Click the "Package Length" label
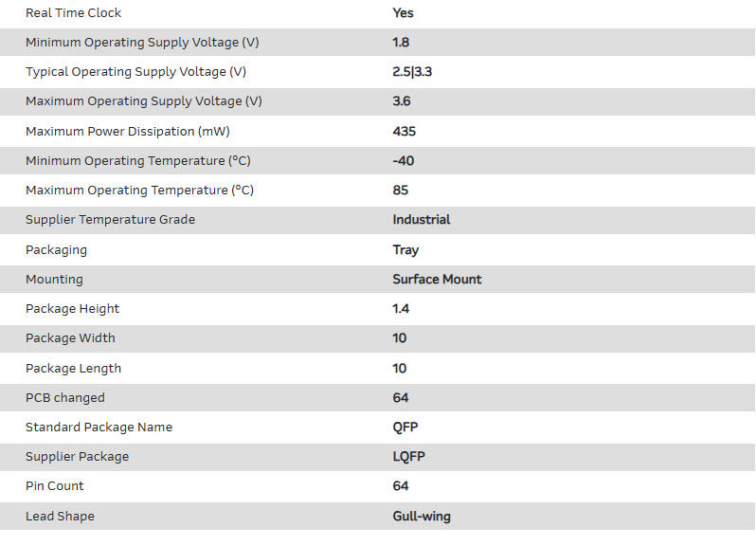Viewport: 756px width, 546px height. (x=74, y=369)
